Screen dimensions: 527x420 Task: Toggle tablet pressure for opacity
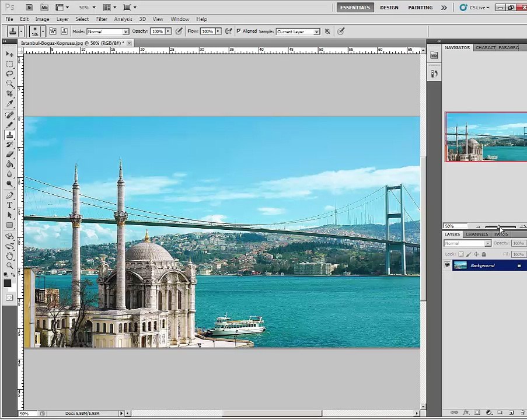pos(179,32)
